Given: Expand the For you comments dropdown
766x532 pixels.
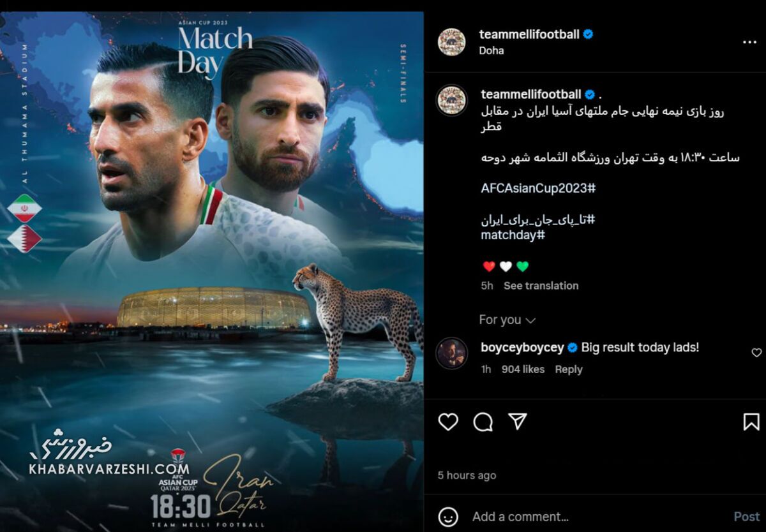Looking at the screenshot, I should point(507,320).
